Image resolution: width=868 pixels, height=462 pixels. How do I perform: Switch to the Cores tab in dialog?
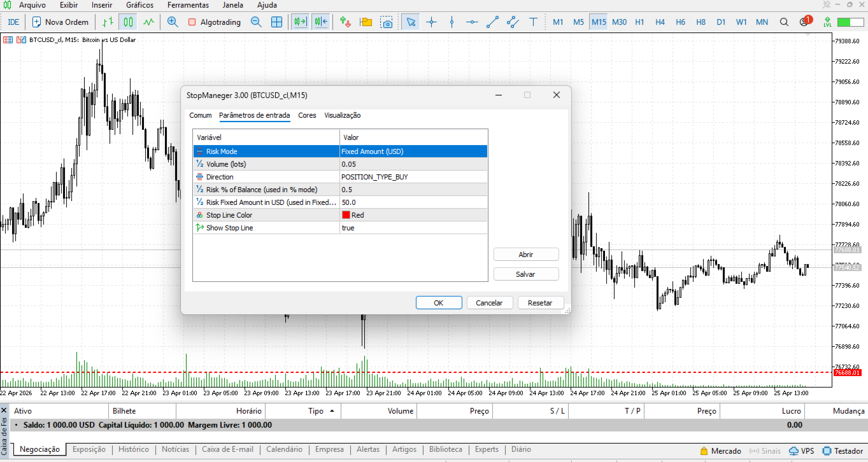[x=307, y=115]
